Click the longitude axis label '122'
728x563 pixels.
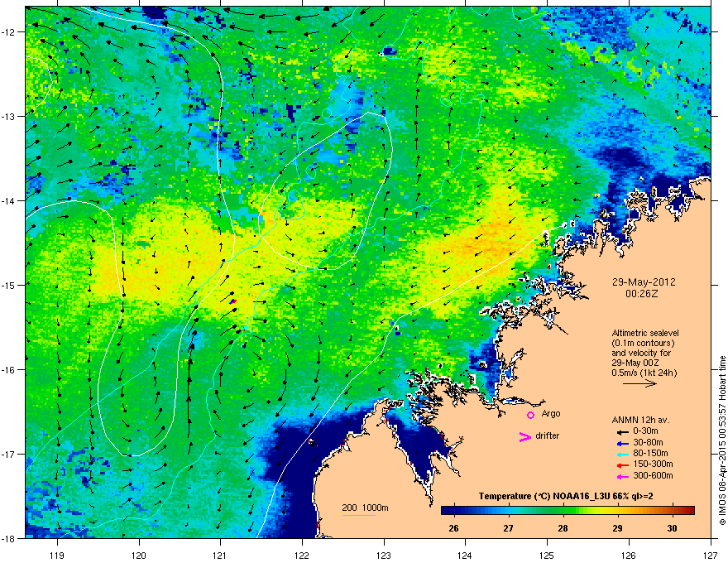302,555
